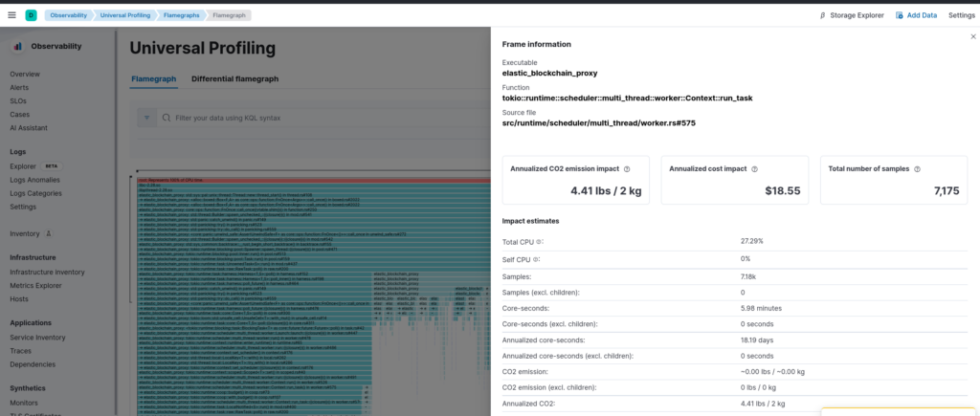This screenshot has height=416, width=980.
Task: Switch to the Differential flamegraph tab
Action: 235,78
